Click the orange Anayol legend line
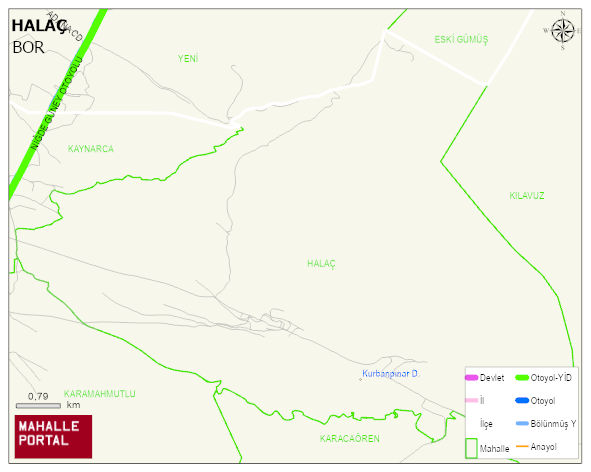Viewport: 591px width, 472px height. (x=522, y=446)
